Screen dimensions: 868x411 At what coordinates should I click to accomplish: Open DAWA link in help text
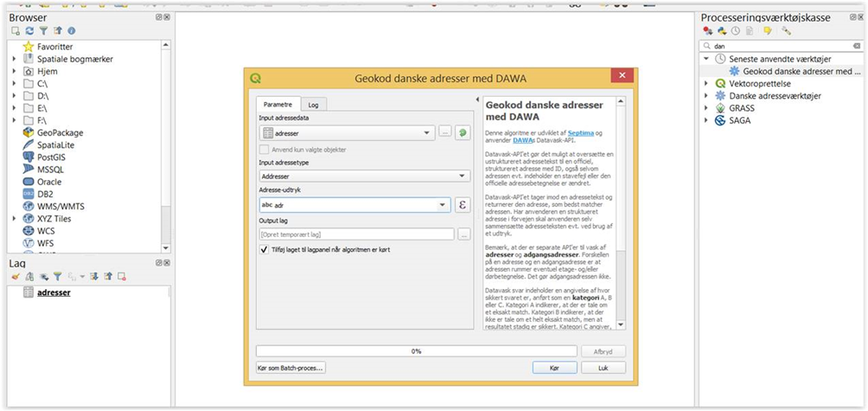[x=522, y=140]
